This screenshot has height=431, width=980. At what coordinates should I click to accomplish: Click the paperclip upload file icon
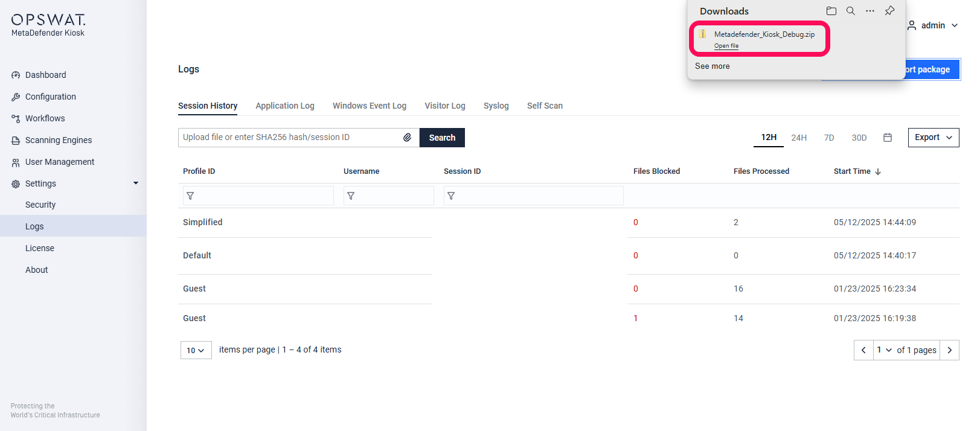408,138
